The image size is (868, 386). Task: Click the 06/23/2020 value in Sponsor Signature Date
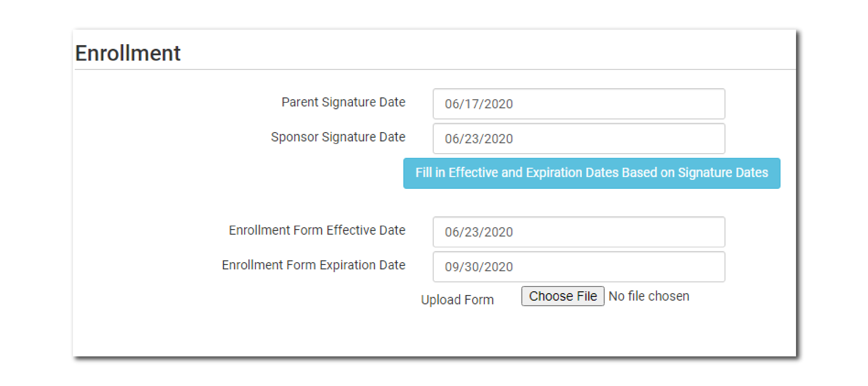[479, 139]
